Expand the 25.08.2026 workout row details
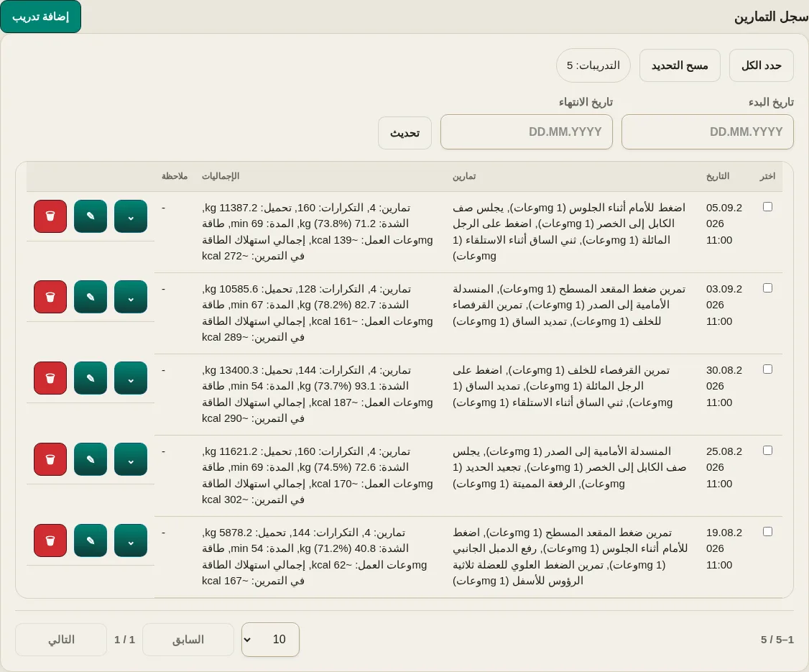Image resolution: width=809 pixels, height=672 pixels. click(131, 459)
